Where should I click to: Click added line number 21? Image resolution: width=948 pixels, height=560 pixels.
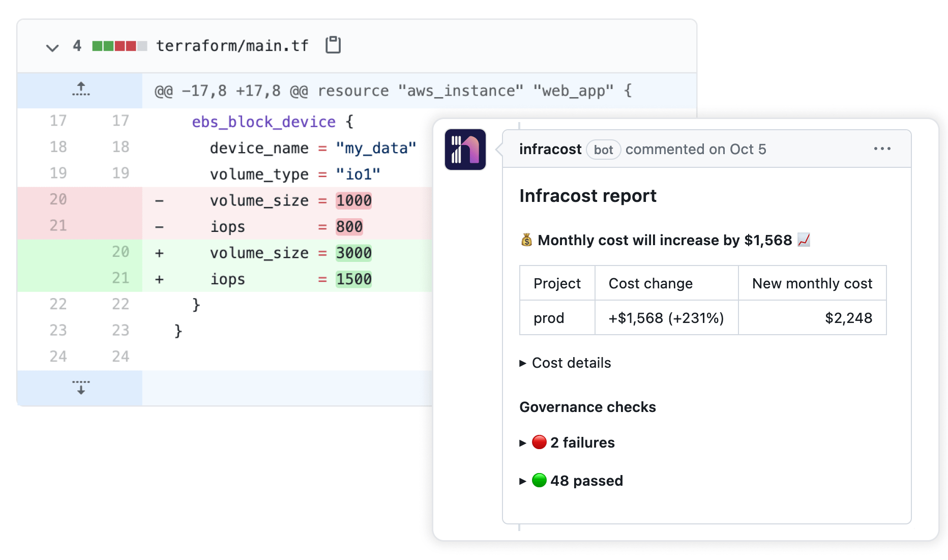[x=121, y=278]
